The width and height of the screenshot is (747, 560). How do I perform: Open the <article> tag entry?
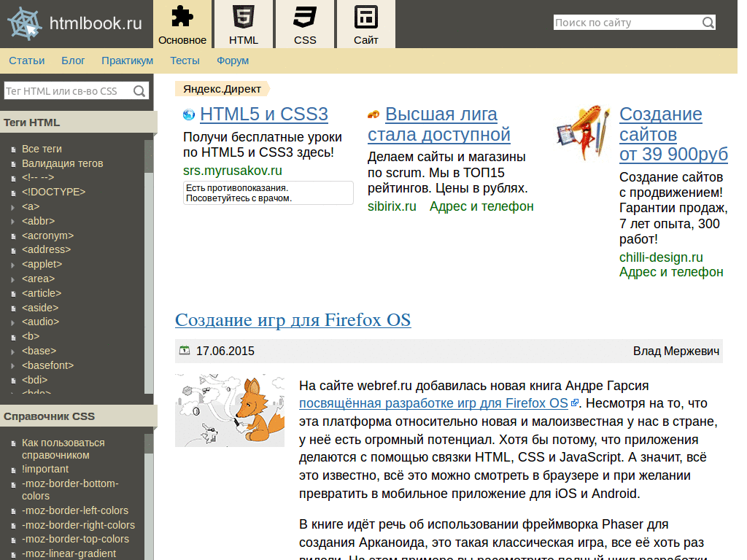42,293
